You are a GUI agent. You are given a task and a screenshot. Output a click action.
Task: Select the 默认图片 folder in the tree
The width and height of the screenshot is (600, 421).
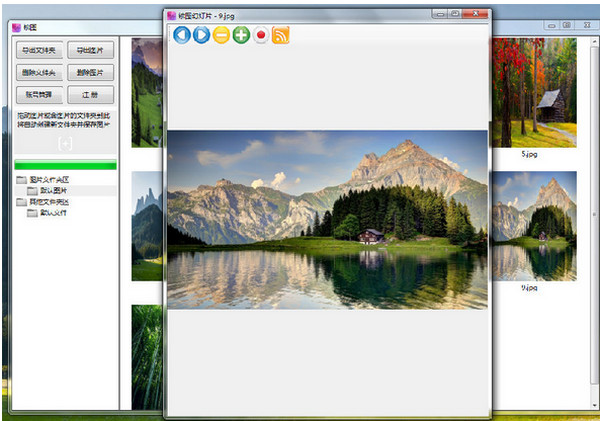(60, 190)
